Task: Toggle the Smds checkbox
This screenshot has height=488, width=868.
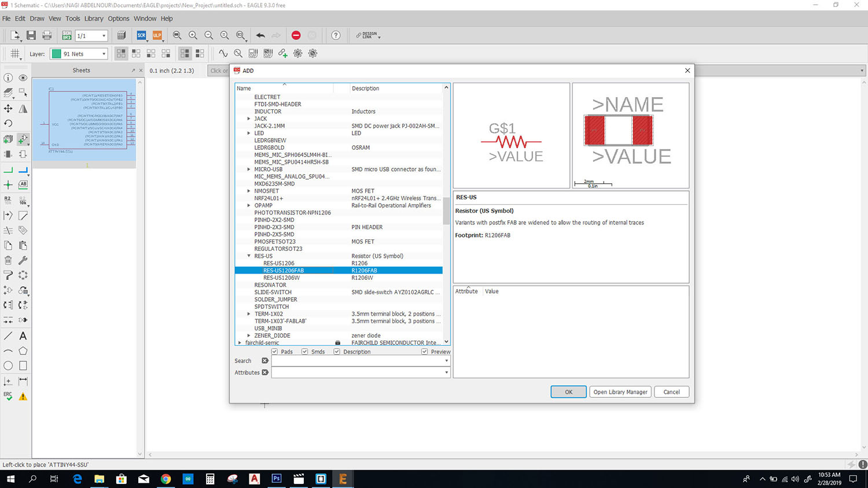Action: 305,352
